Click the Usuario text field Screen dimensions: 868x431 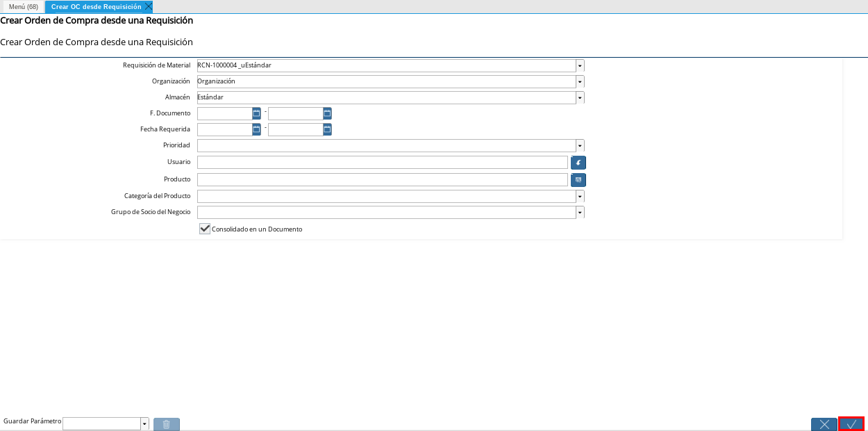(383, 163)
